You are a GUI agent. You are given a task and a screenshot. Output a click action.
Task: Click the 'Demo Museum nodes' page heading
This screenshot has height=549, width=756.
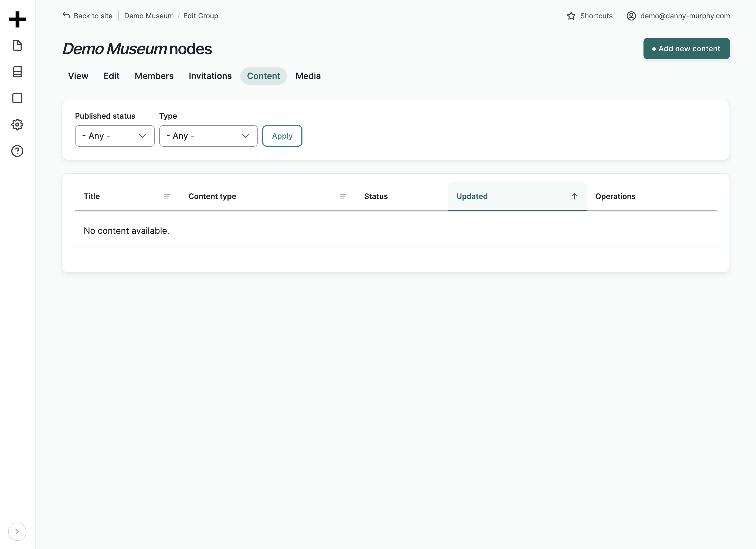pyautogui.click(x=137, y=49)
